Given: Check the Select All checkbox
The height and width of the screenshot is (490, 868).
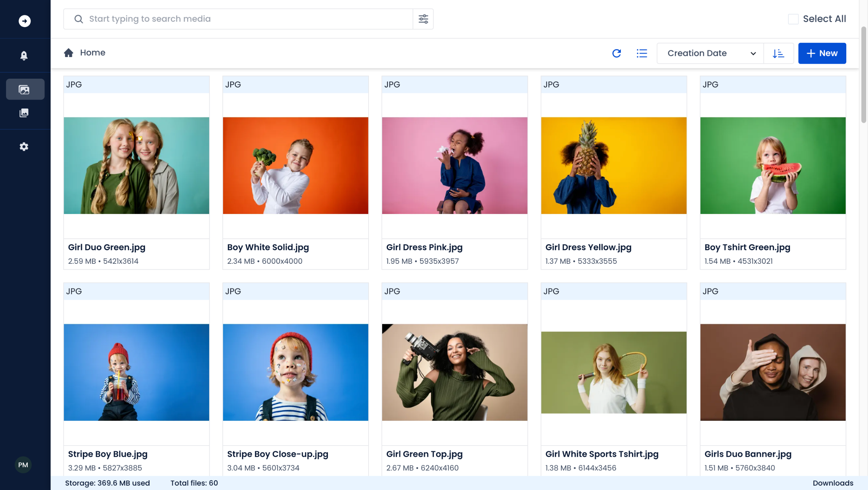Looking at the screenshot, I should pyautogui.click(x=793, y=19).
